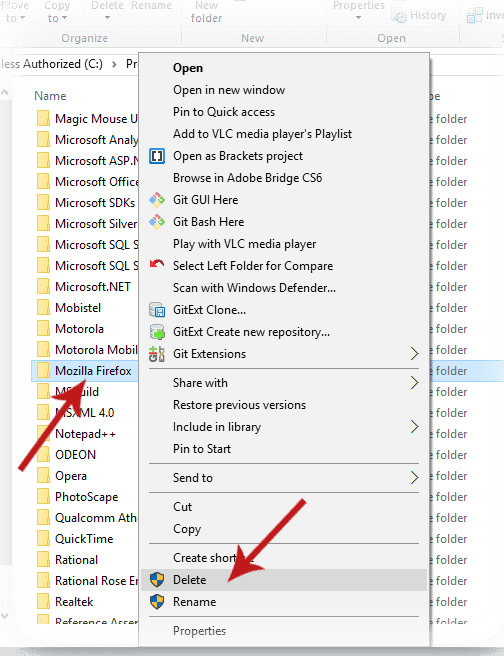Click Authorized (C:) breadcrumb segment
Screen dimensions: 504x656
click(x=63, y=64)
